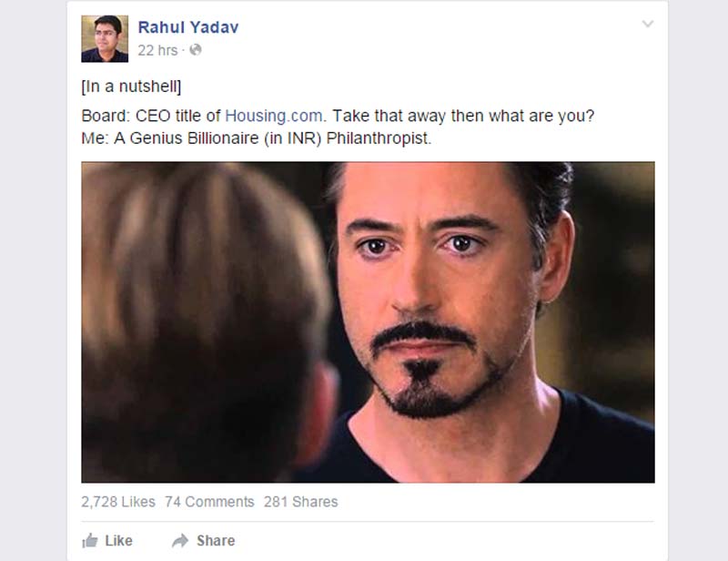Click the '[In a nutshell]' post text

click(131, 87)
